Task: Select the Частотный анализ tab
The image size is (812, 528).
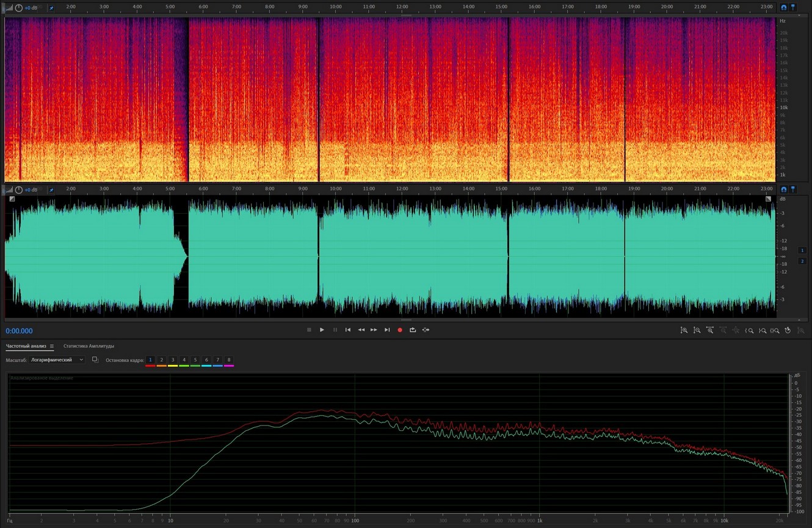Action: coord(26,346)
